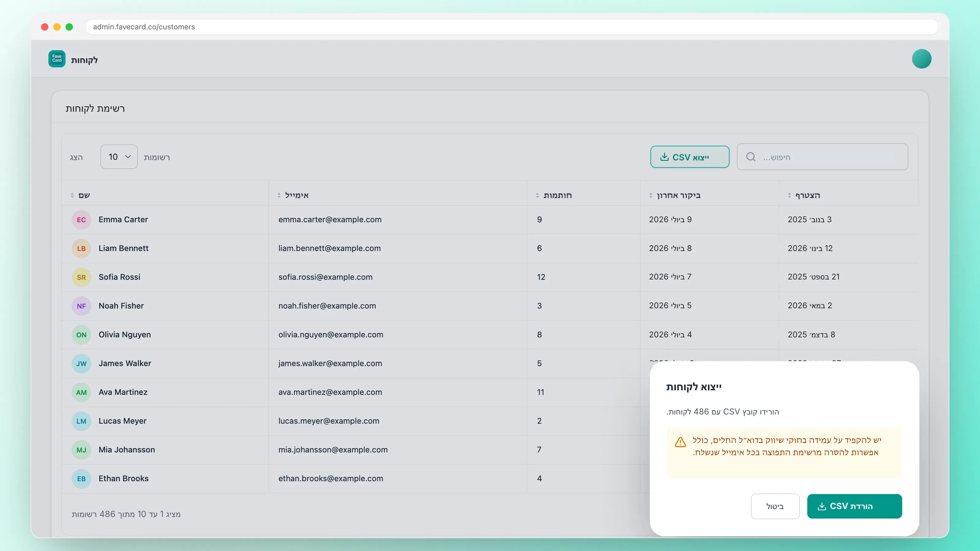Screen dimensions: 980x551
Task: Click Sofia Rossi's SR avatar
Action: (81, 277)
